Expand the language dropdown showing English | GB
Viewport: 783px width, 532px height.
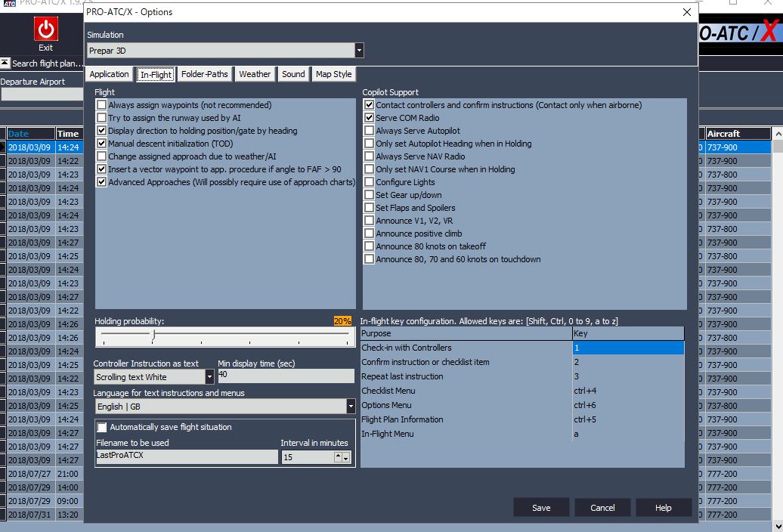click(x=351, y=407)
